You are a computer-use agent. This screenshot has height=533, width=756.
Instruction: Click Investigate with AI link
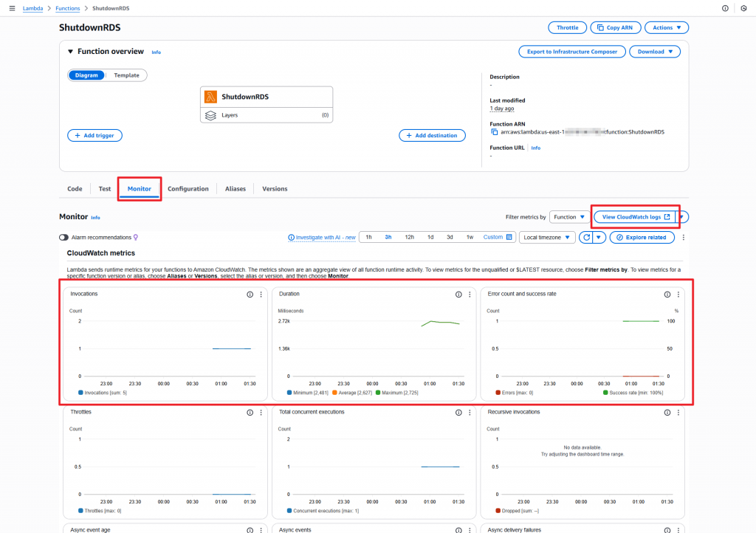pos(322,238)
